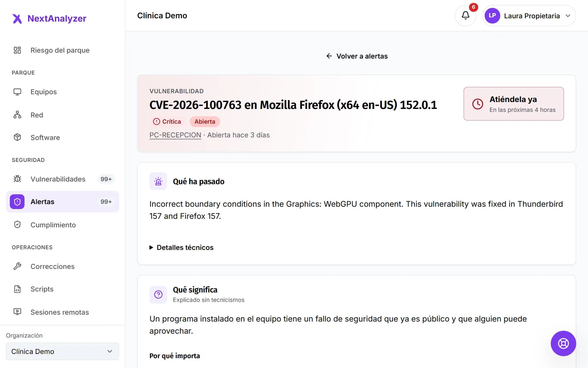Expand the Detalles técnicos section
The height and width of the screenshot is (368, 588).
(182, 248)
